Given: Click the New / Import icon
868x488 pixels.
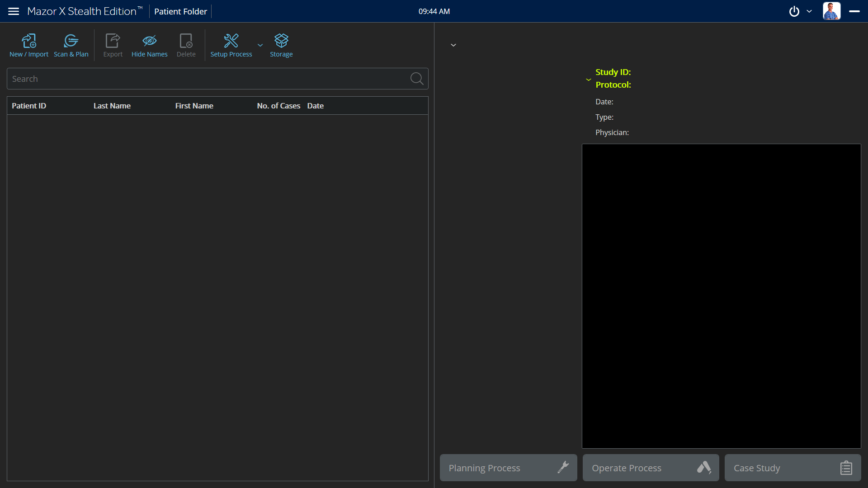Looking at the screenshot, I should pyautogui.click(x=29, y=41).
